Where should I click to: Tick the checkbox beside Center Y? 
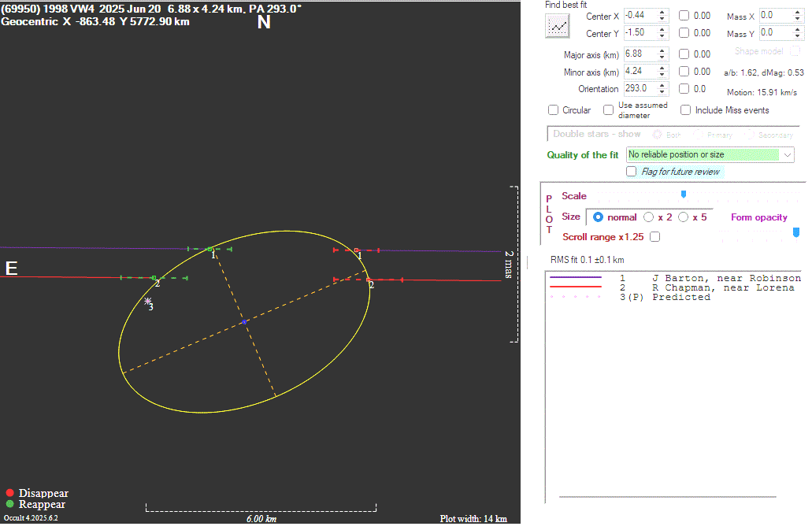[x=684, y=32]
